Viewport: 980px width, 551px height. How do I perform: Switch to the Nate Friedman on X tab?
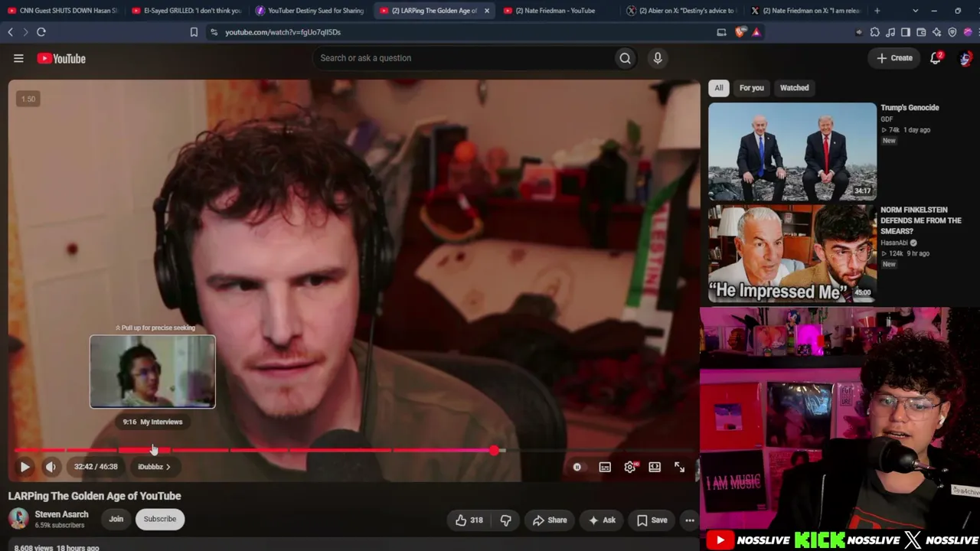805,11
